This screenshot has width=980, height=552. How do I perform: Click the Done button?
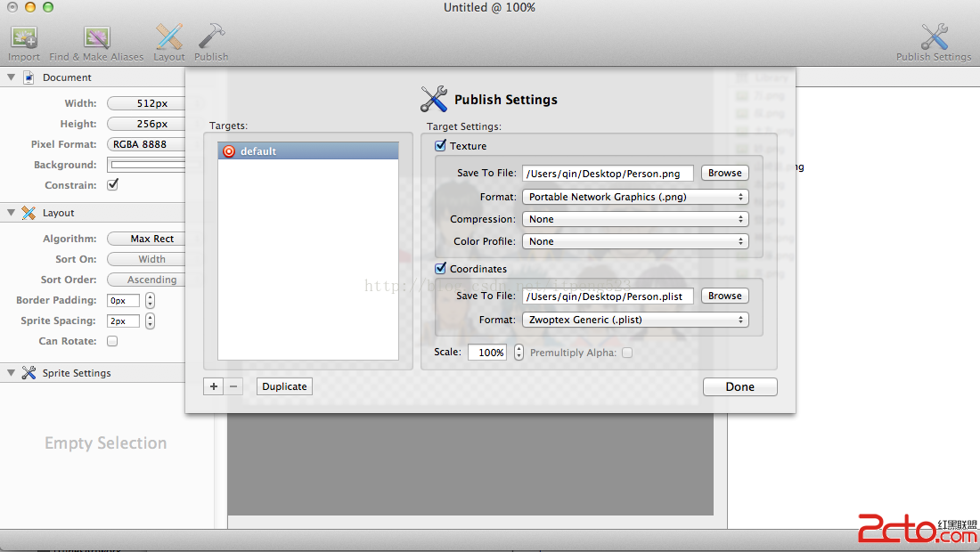point(739,387)
